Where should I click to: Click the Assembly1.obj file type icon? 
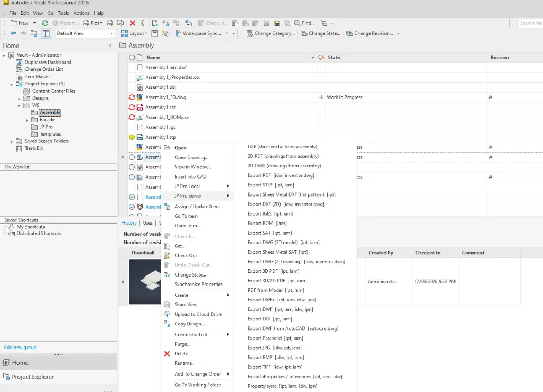pos(140,87)
